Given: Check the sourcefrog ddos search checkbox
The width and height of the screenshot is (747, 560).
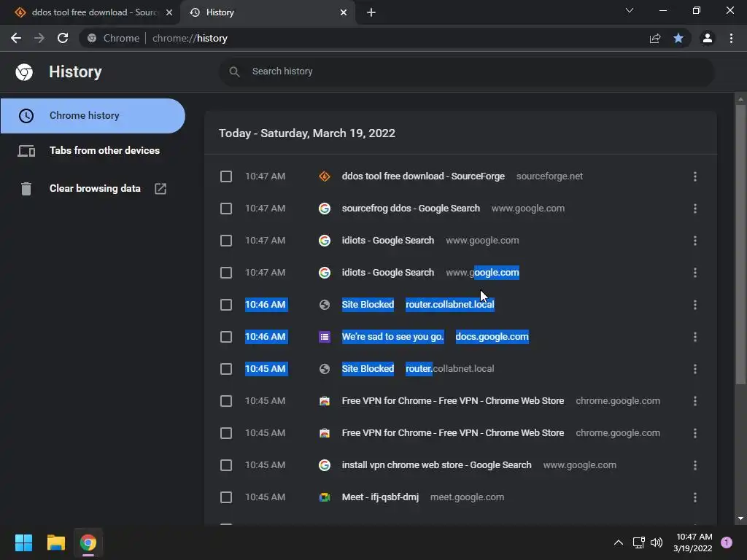Looking at the screenshot, I should 226,209.
